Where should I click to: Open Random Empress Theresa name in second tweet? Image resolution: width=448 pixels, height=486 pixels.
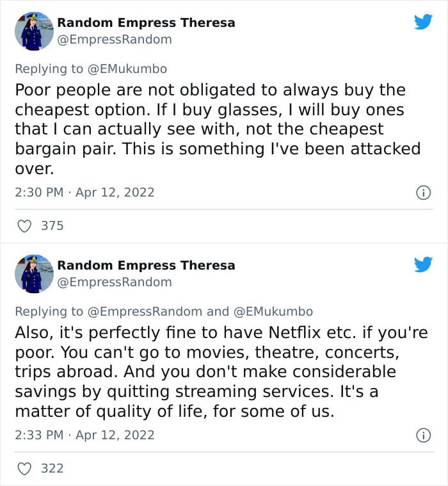click(146, 265)
